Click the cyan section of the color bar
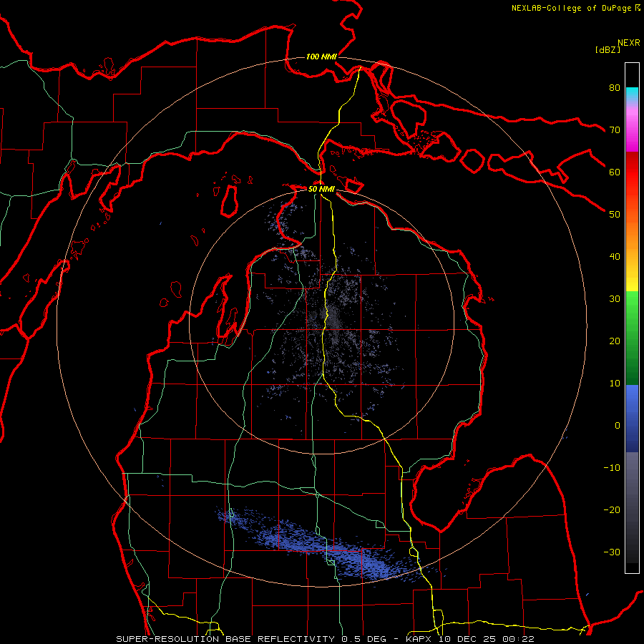 [x=632, y=94]
